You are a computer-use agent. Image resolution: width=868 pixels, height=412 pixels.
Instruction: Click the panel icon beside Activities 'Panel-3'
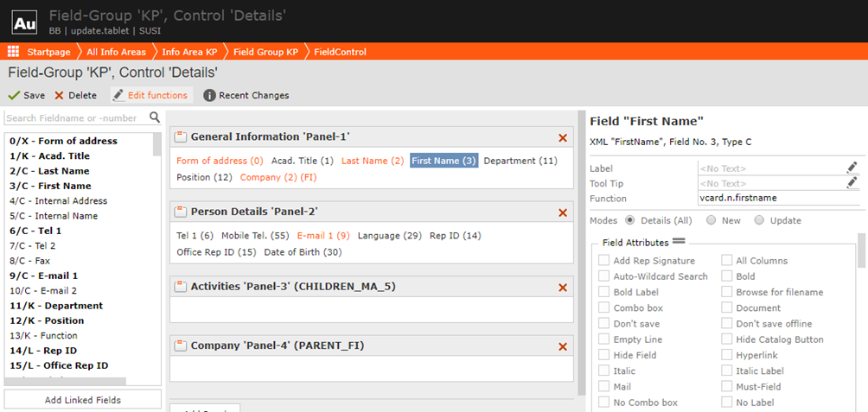coord(181,287)
